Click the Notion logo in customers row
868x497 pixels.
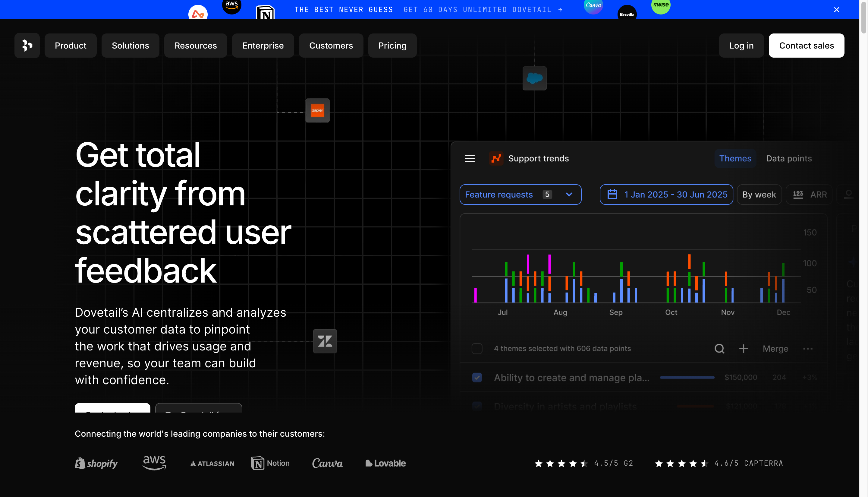pyautogui.click(x=270, y=463)
